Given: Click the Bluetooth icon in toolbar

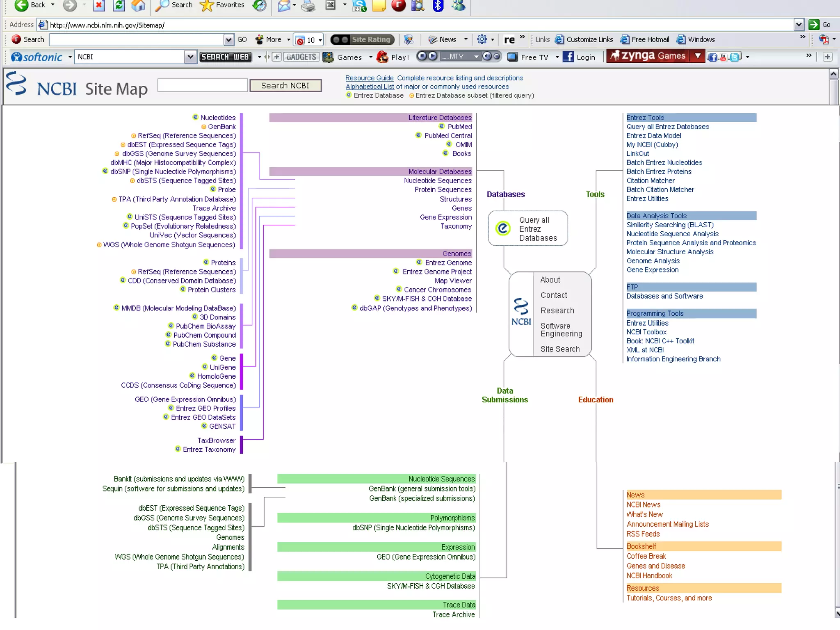Looking at the screenshot, I should pos(438,5).
